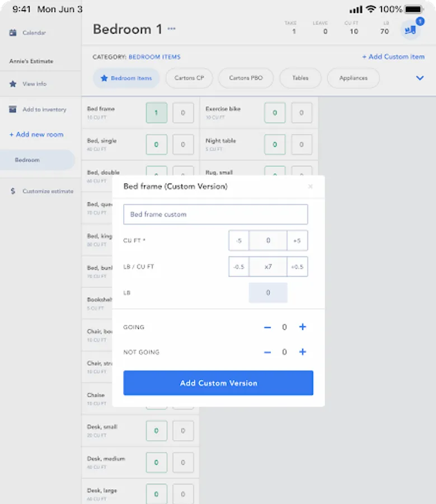Tap the Bed, single take count box

click(157, 144)
